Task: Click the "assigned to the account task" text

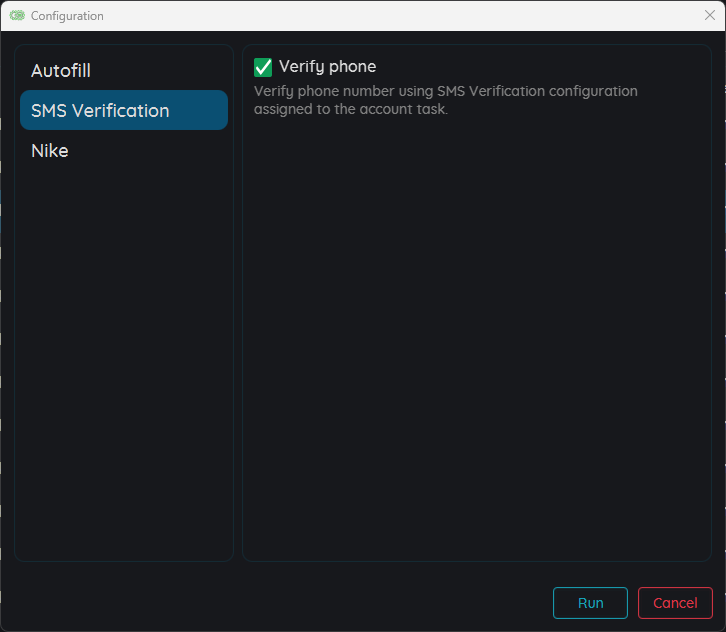Action: pos(350,109)
